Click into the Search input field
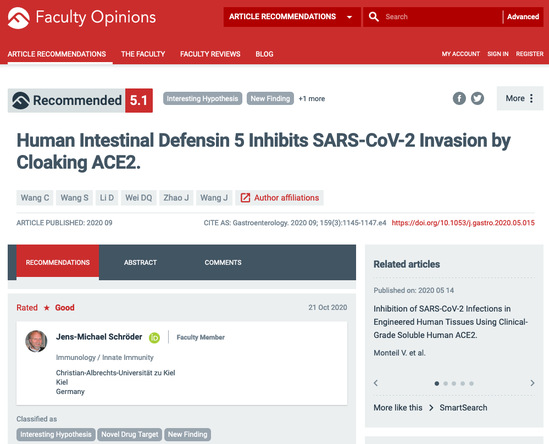 [x=441, y=17]
